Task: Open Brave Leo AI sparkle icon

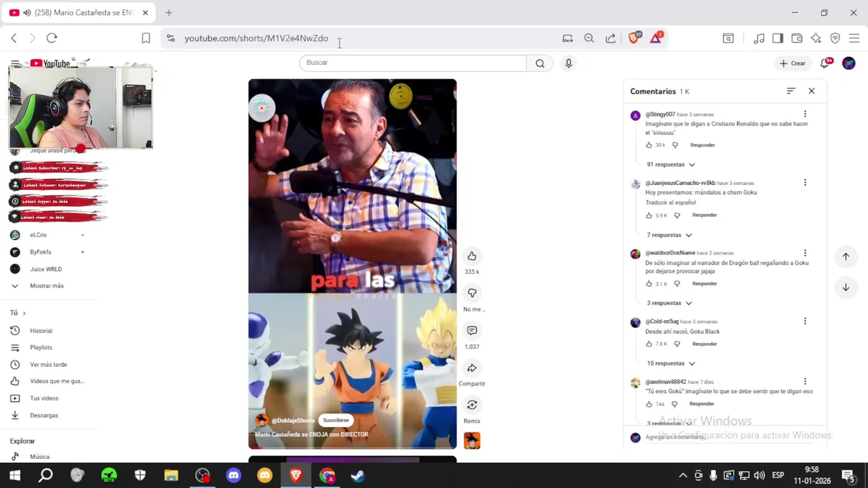Action: [x=816, y=39]
